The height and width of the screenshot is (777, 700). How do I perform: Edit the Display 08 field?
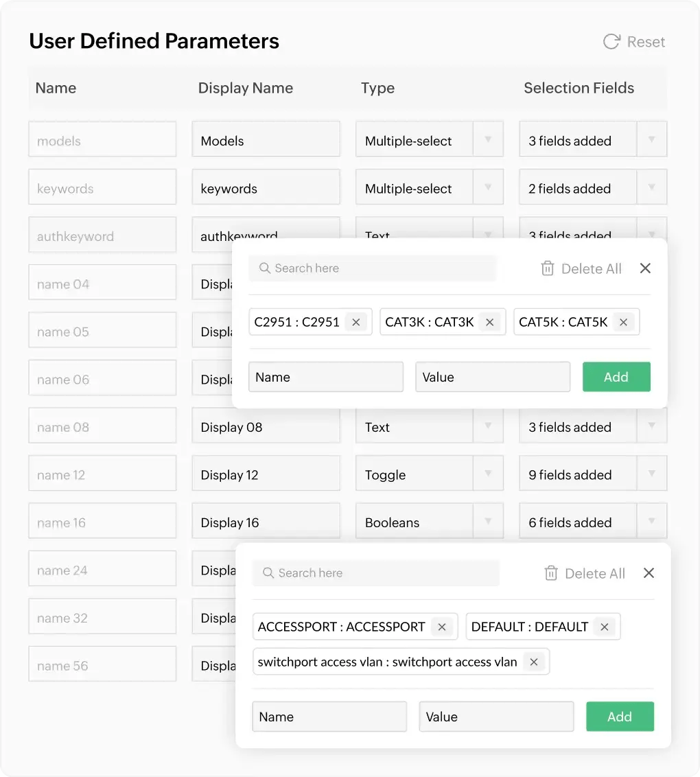[x=266, y=426]
